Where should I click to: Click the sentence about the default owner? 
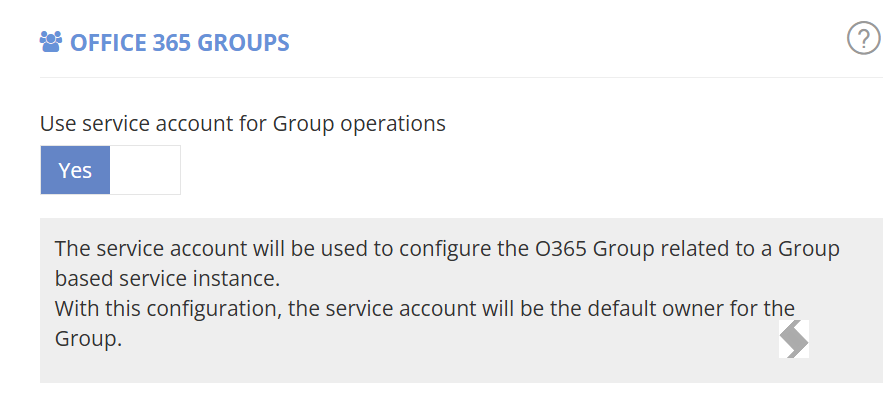tap(425, 324)
